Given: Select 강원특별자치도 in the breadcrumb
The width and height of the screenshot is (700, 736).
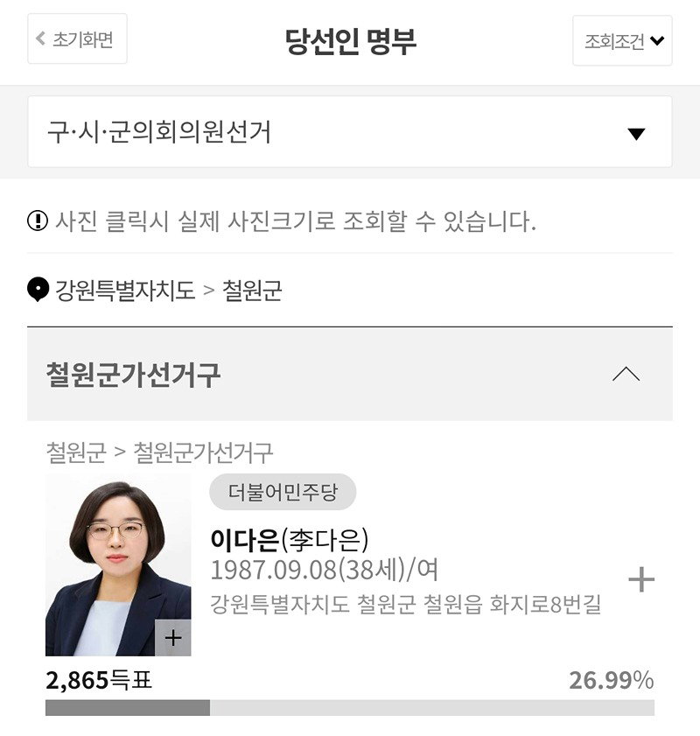Looking at the screenshot, I should coord(125,290).
